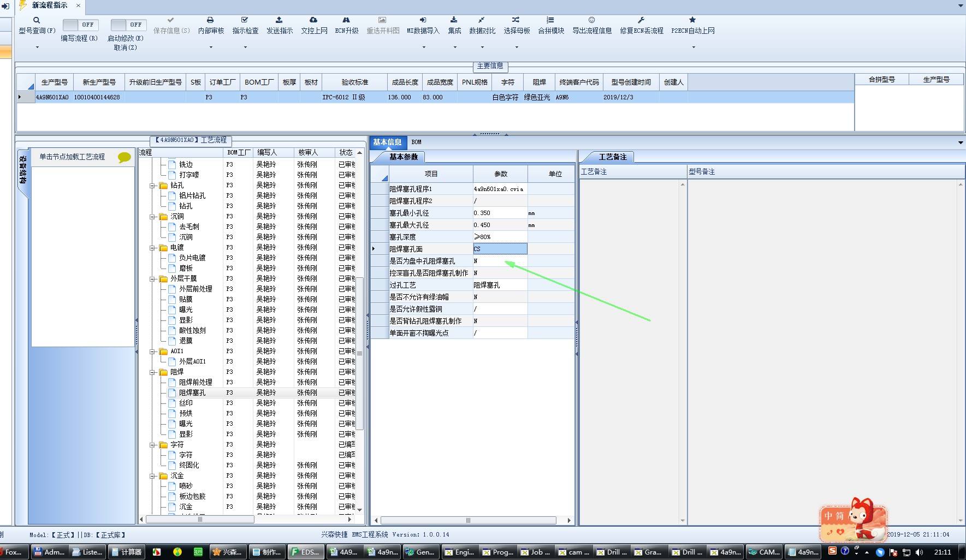Click 选择母板 shuffle icon
966x560 pixels.
coord(516,20)
